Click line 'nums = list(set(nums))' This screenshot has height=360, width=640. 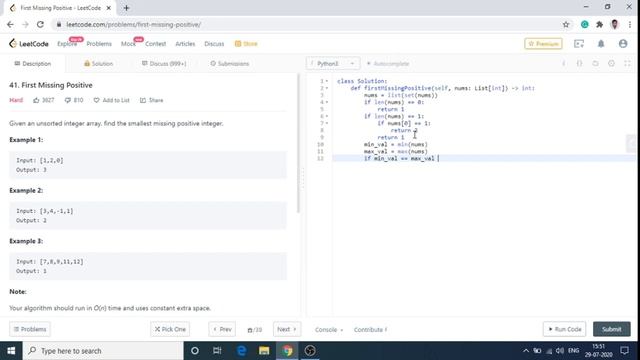pos(400,95)
